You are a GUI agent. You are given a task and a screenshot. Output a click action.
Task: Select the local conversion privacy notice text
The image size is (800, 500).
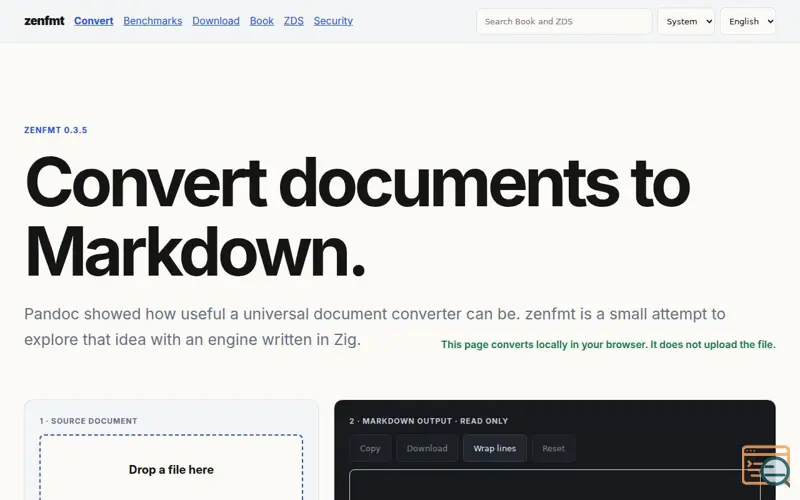608,344
